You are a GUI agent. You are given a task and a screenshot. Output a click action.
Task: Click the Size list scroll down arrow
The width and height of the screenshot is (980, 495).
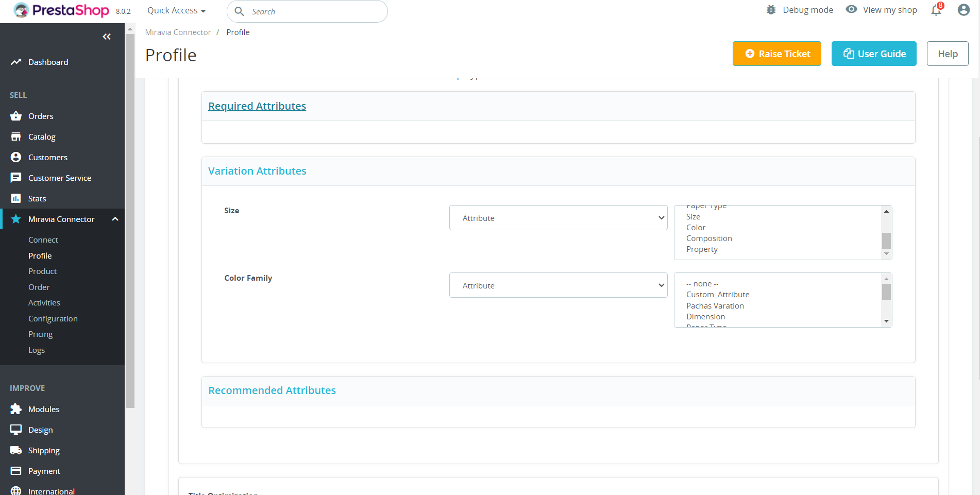886,254
